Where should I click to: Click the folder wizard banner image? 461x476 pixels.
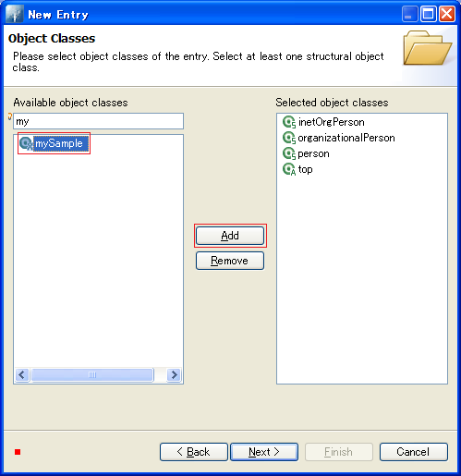428,48
